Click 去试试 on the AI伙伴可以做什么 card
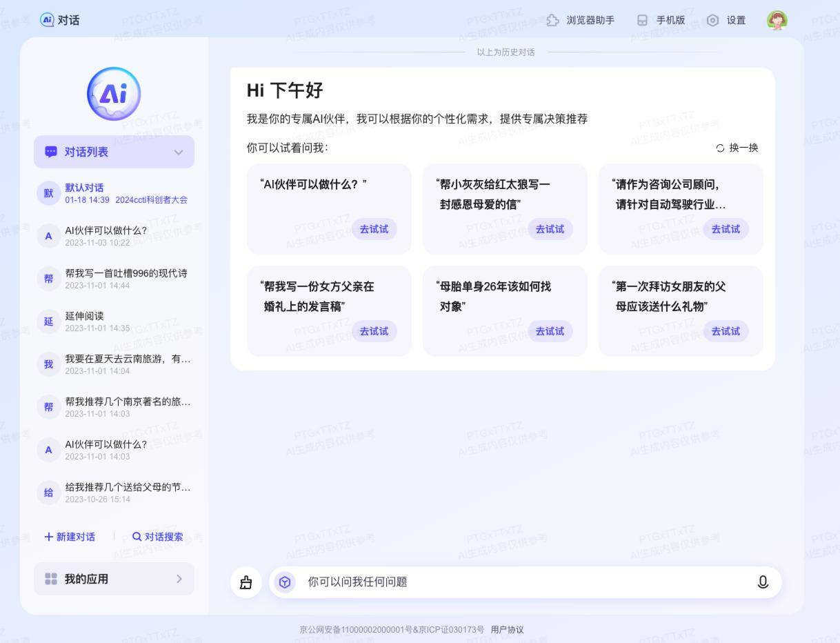 373,229
